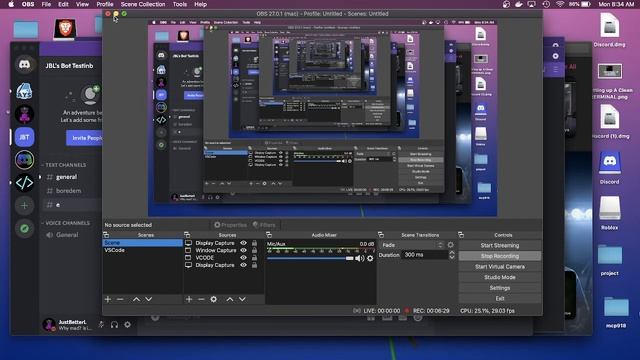This screenshot has height=360, width=640.
Task: Adjust the Mic/Aux volume slider
Action: [x=310, y=258]
